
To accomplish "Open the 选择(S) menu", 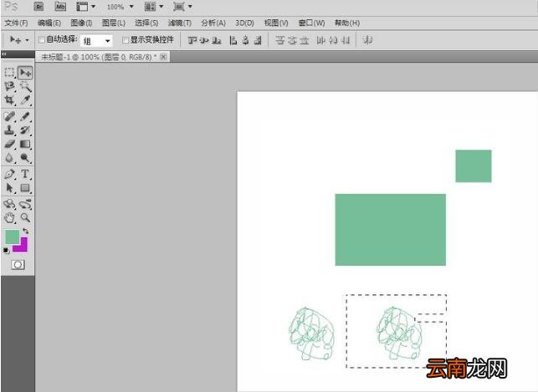I will point(146,23).
